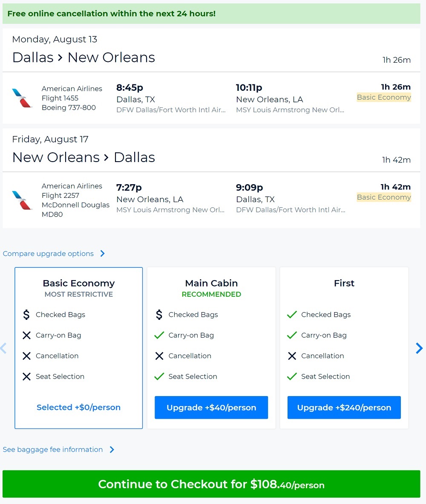The width and height of the screenshot is (426, 504).
Task: Click First class checked bags checkmark icon
Action: [x=292, y=315]
